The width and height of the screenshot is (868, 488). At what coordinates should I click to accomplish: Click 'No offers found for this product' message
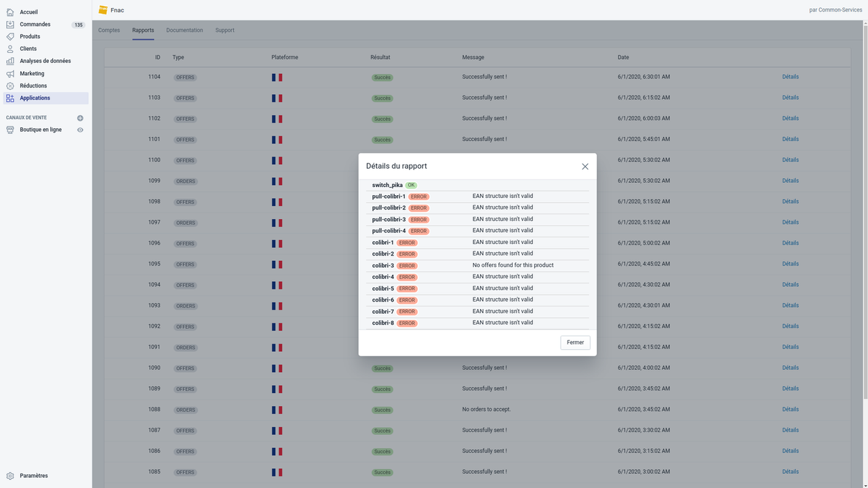click(x=513, y=265)
